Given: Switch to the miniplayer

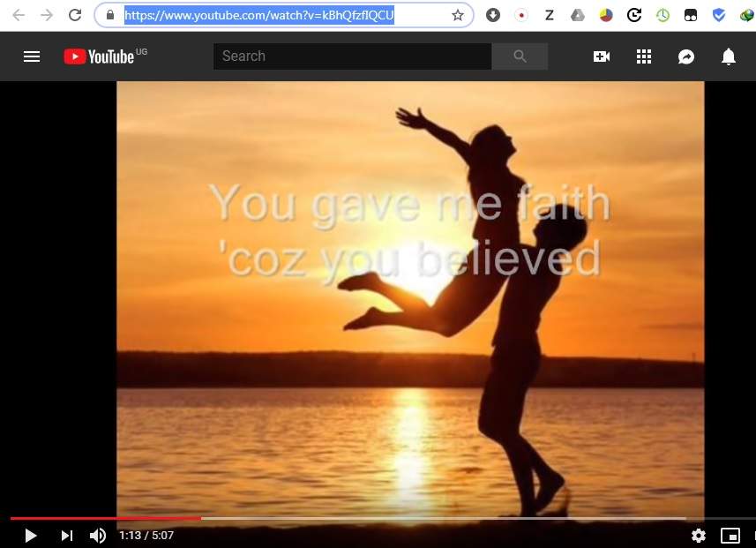Looking at the screenshot, I should point(730,536).
